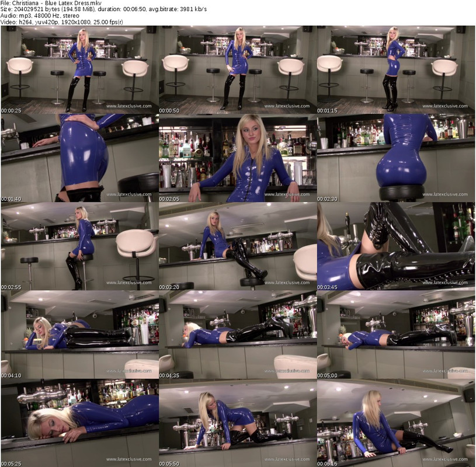Viewport: 476px width, 467px height.
Task: Click the 'Size: 204029521 bytes' info line
Action: tap(103, 9)
